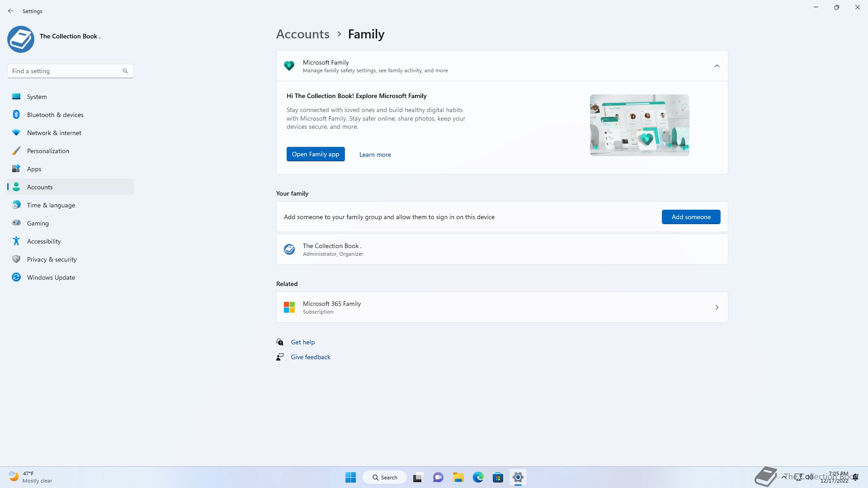Screen dimensions: 868x488
Task: Open Microsoft Edge from taskbar
Action: click(x=478, y=477)
